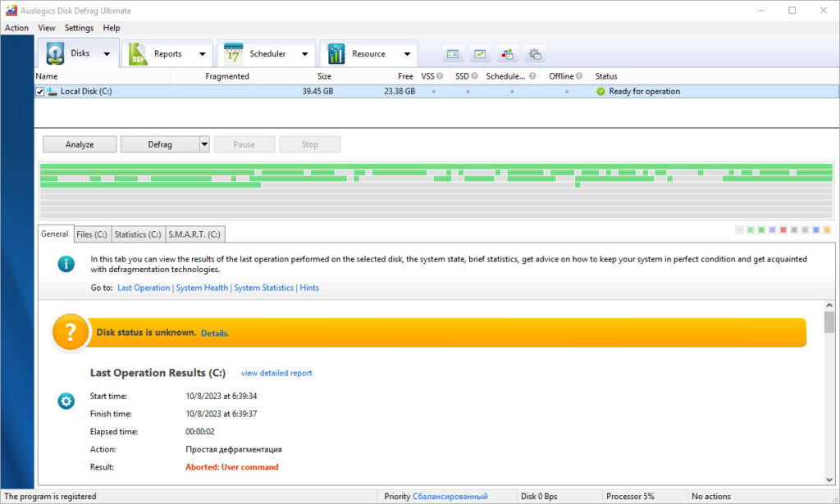Expand the Scheduler dropdown arrow
The width and height of the screenshot is (840, 504).
[305, 54]
